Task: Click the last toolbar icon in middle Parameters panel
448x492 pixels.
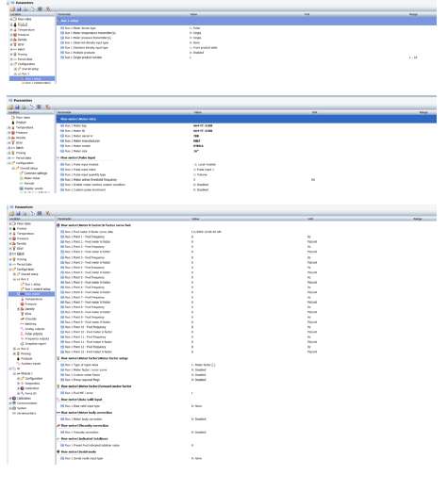Action: pyautogui.click(x=48, y=107)
